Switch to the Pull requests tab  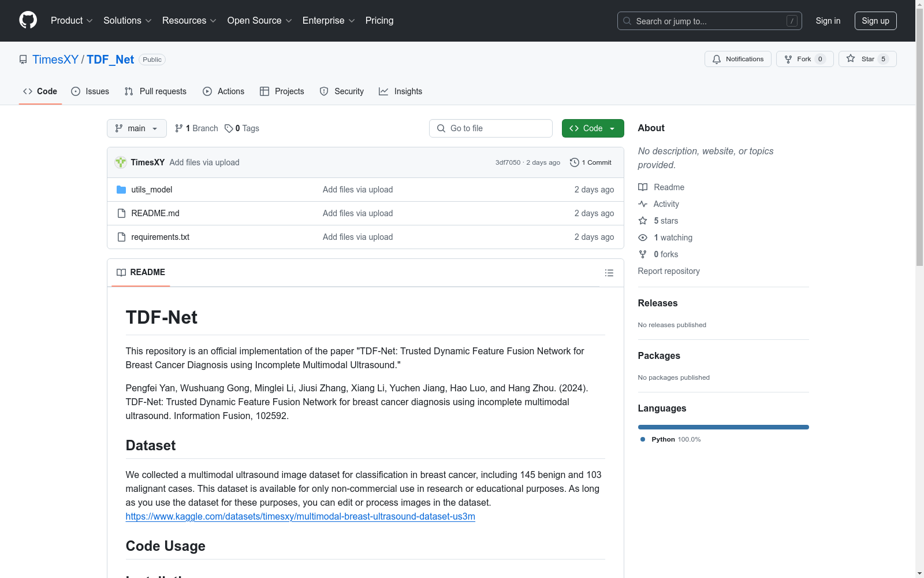(155, 91)
